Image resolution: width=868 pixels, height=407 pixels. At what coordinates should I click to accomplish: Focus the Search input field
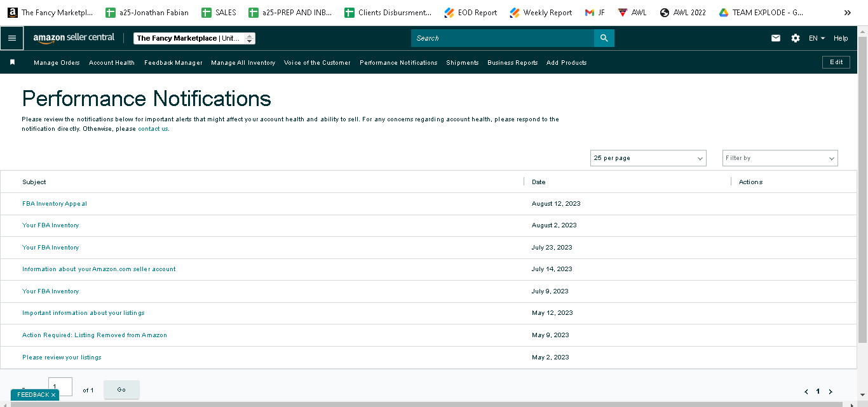click(503, 38)
